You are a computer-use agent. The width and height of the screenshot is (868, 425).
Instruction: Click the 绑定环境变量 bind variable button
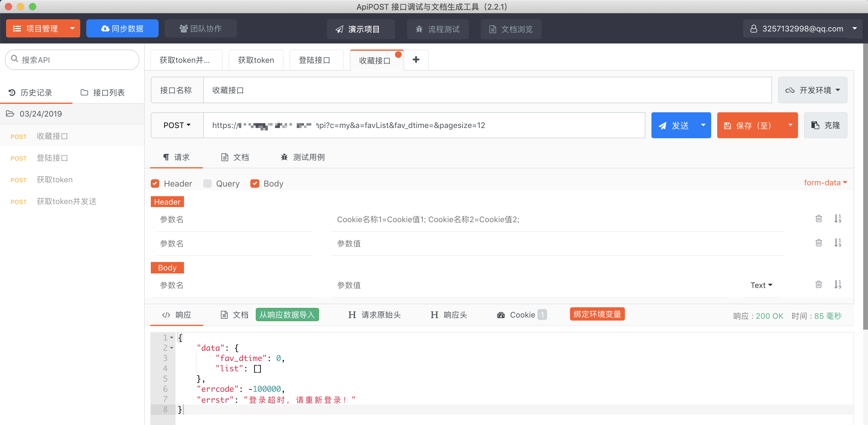point(597,314)
